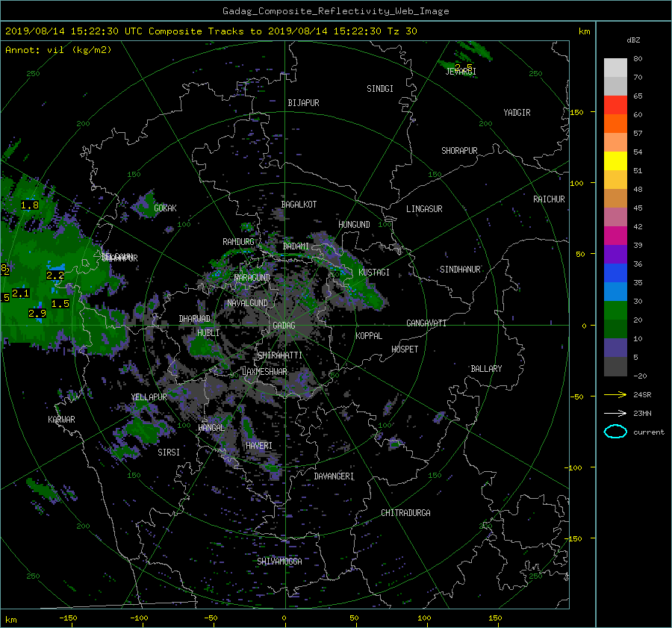Click the HANGAL city label

[211, 428]
